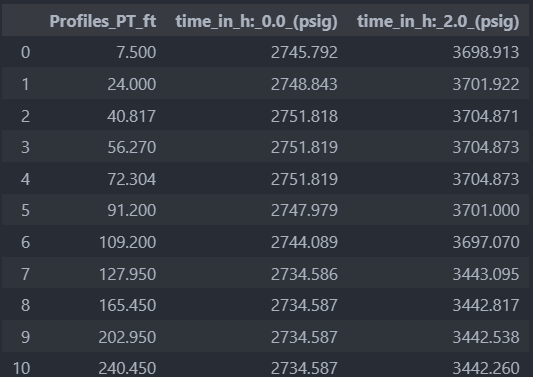The image size is (533, 377).
Task: Click the cell value 24.000
Action: (x=132, y=84)
